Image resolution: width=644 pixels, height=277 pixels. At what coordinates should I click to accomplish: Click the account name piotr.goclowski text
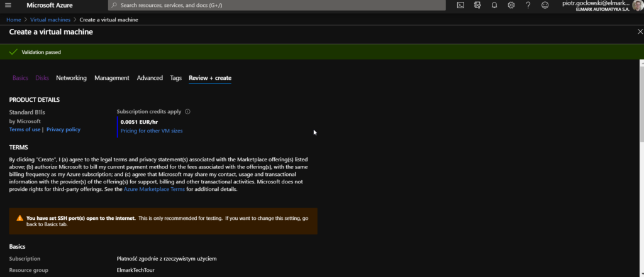pyautogui.click(x=596, y=3)
